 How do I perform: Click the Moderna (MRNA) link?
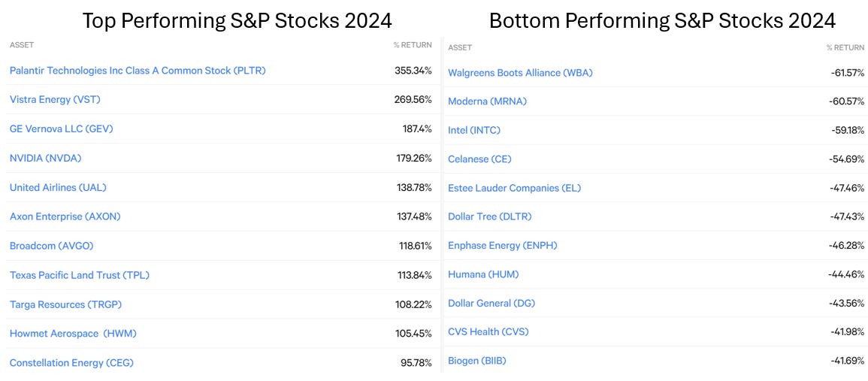[487, 101]
